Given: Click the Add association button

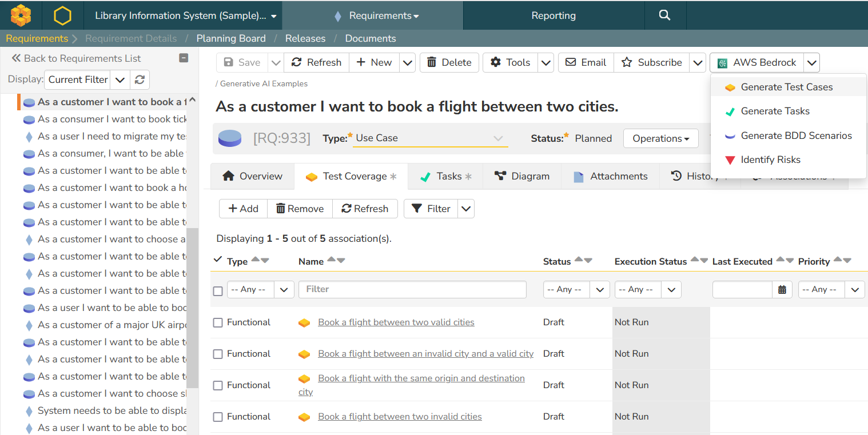Looking at the screenshot, I should point(243,209).
